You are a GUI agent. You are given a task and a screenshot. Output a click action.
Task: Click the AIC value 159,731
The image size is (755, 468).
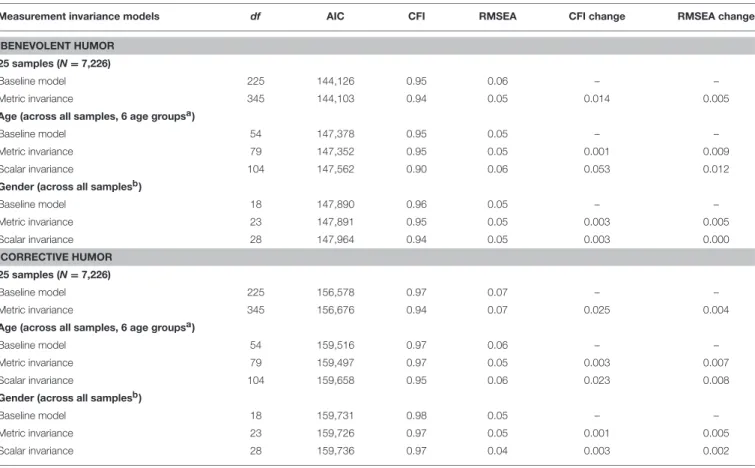pyautogui.click(x=336, y=416)
